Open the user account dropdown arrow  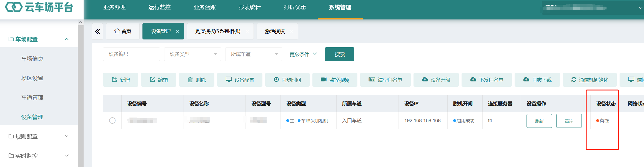(x=641, y=8)
